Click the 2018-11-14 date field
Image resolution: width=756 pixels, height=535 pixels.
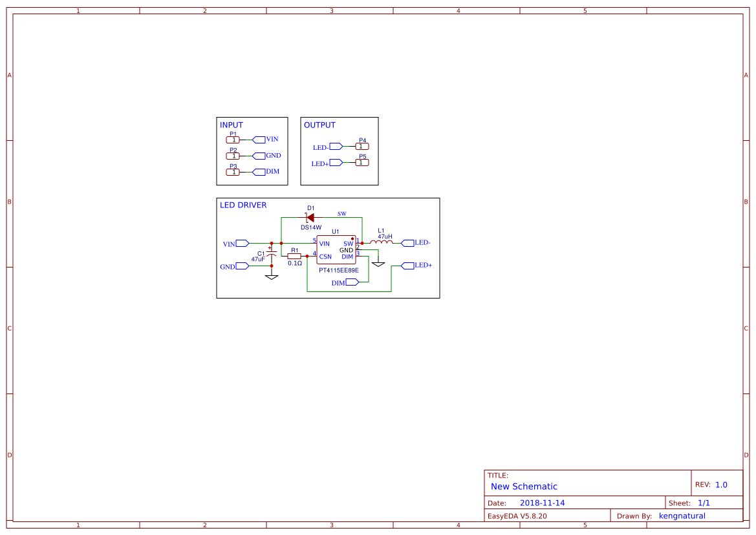(543, 502)
